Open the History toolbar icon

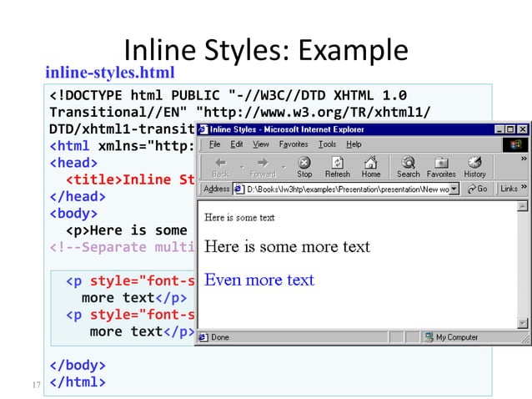(x=475, y=165)
